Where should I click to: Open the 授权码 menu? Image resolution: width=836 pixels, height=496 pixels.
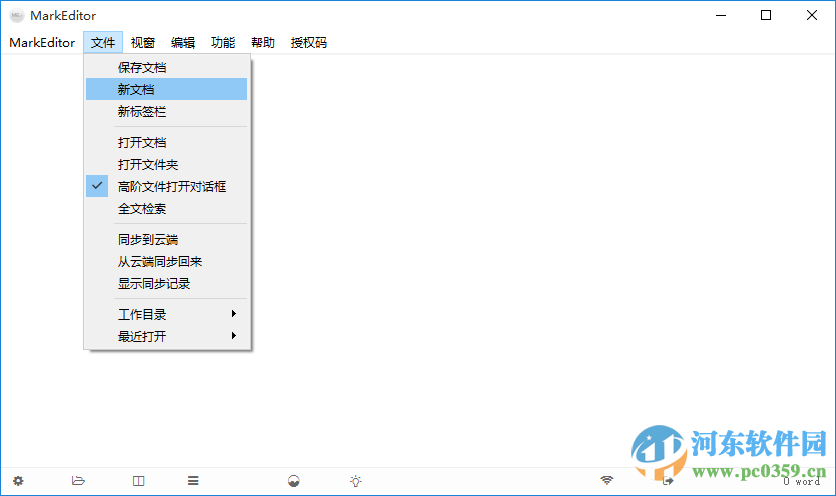tap(309, 43)
